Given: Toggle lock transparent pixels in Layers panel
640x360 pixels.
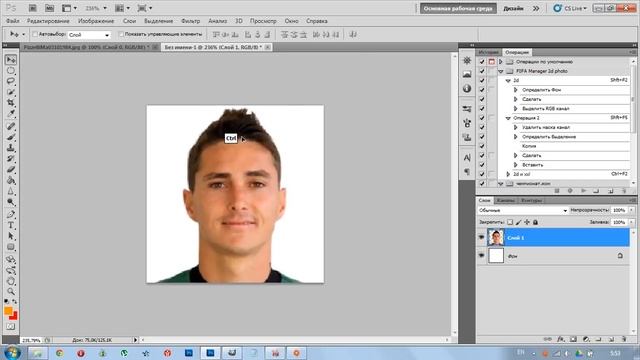Looking at the screenshot, I should pos(510,222).
